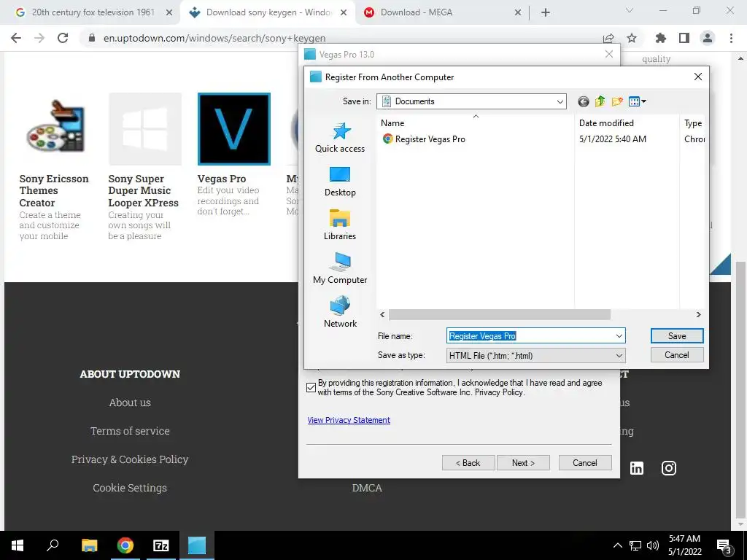Select Network in places bar

(340, 313)
